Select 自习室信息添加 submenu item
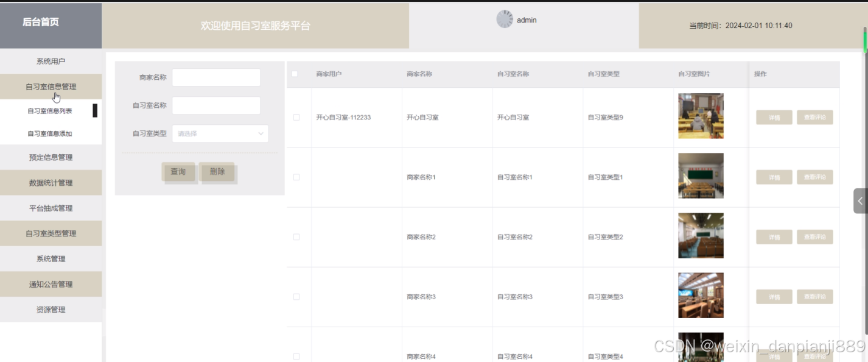Screen dimensions: 868x362 tap(50, 133)
